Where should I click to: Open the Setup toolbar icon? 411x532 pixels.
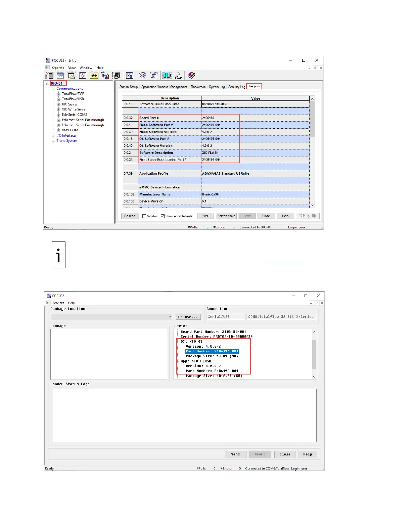(178, 76)
